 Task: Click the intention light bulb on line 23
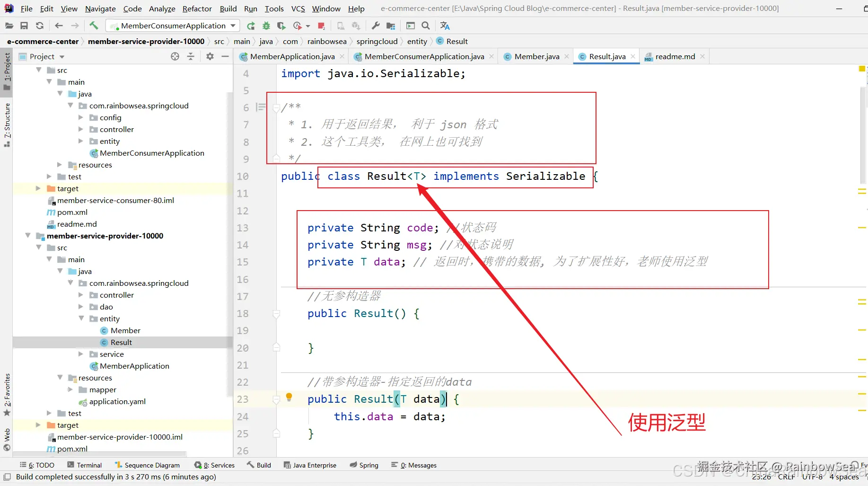click(x=289, y=397)
